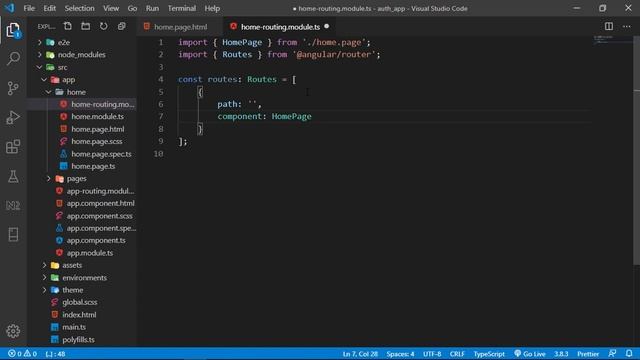
Task: Collapse the src folder
Action: coord(40,67)
